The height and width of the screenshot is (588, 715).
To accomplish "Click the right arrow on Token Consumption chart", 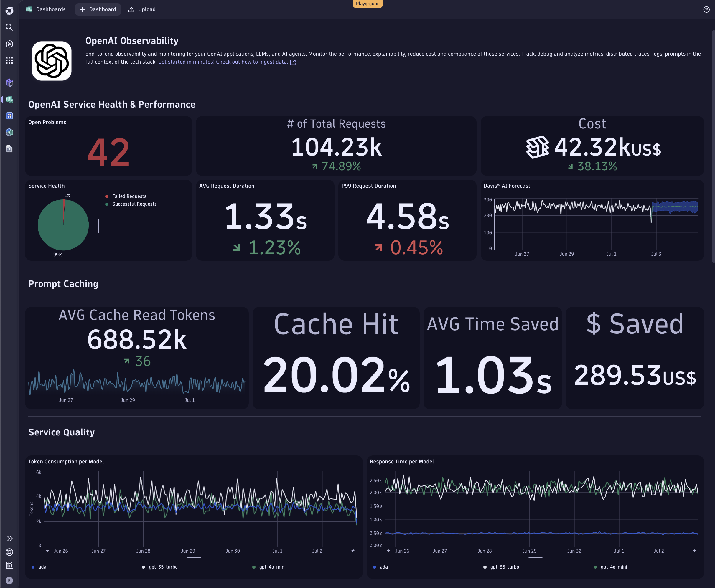I will pos(353,551).
